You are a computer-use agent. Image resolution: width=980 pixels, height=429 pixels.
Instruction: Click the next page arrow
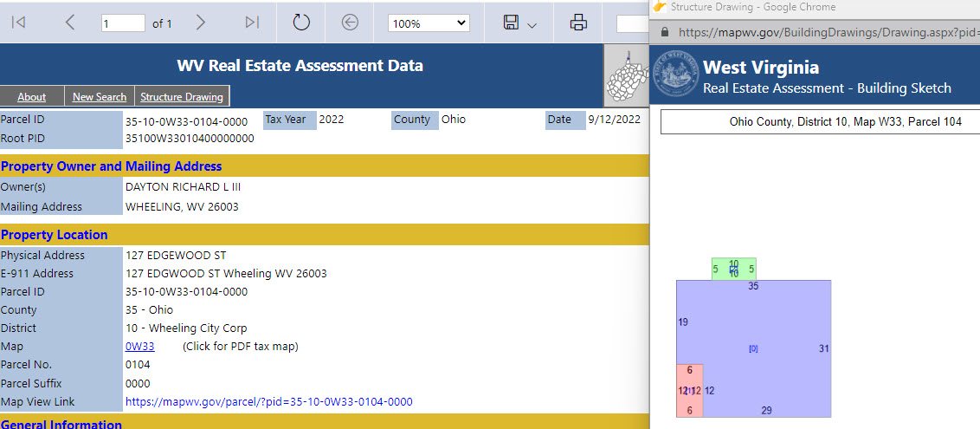point(201,23)
